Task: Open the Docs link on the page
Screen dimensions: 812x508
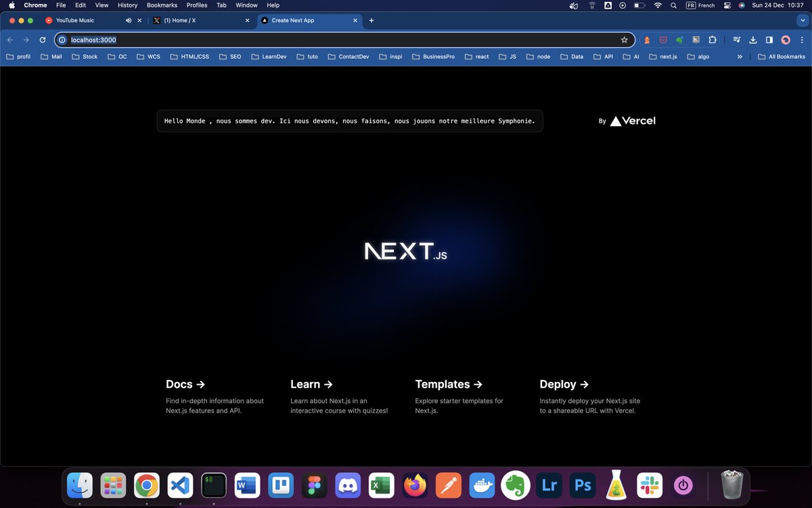Action: pos(179,384)
